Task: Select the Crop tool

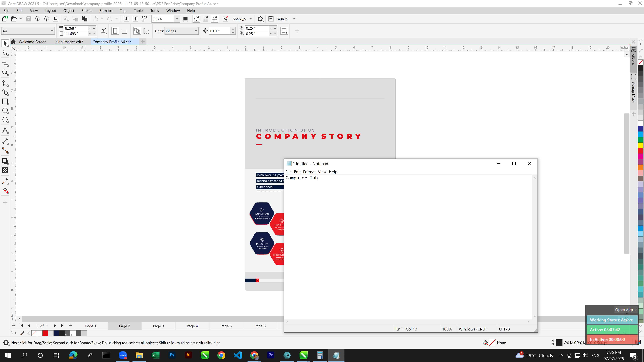Action: click(5, 64)
